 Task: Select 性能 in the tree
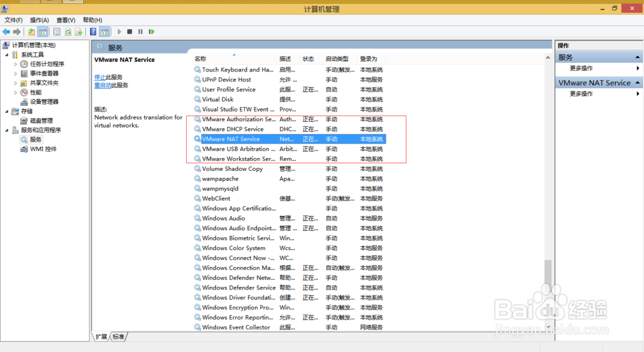(x=35, y=92)
